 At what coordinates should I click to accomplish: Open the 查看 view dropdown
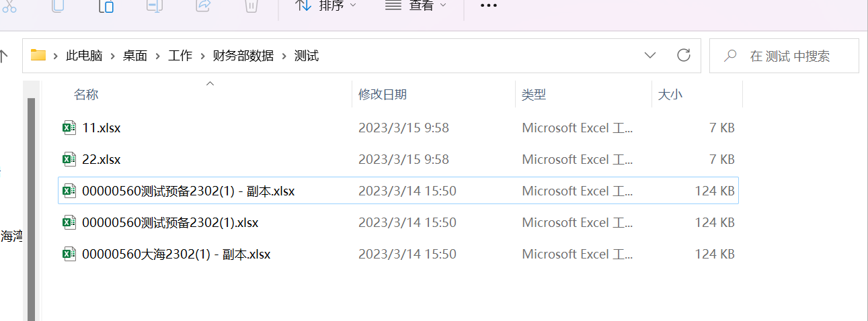coord(416,5)
